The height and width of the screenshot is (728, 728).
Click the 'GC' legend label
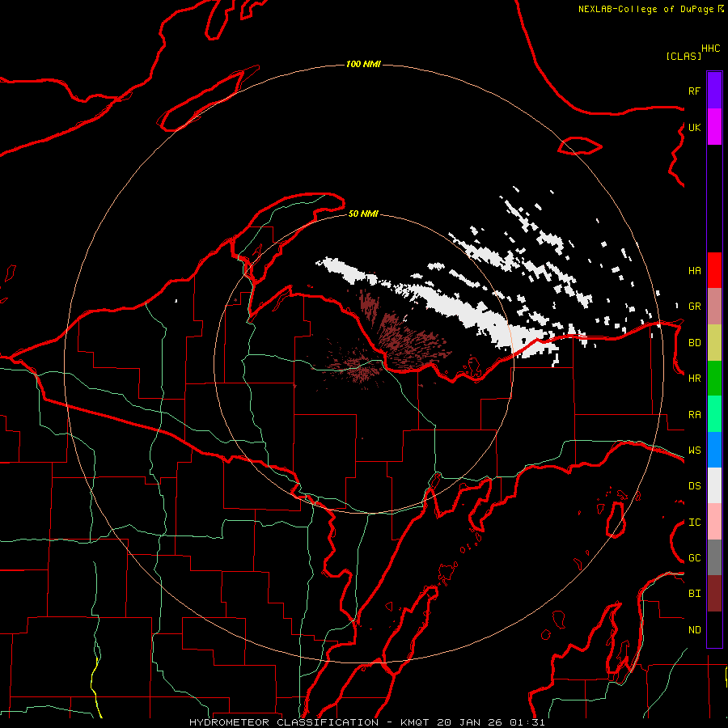[x=694, y=558]
